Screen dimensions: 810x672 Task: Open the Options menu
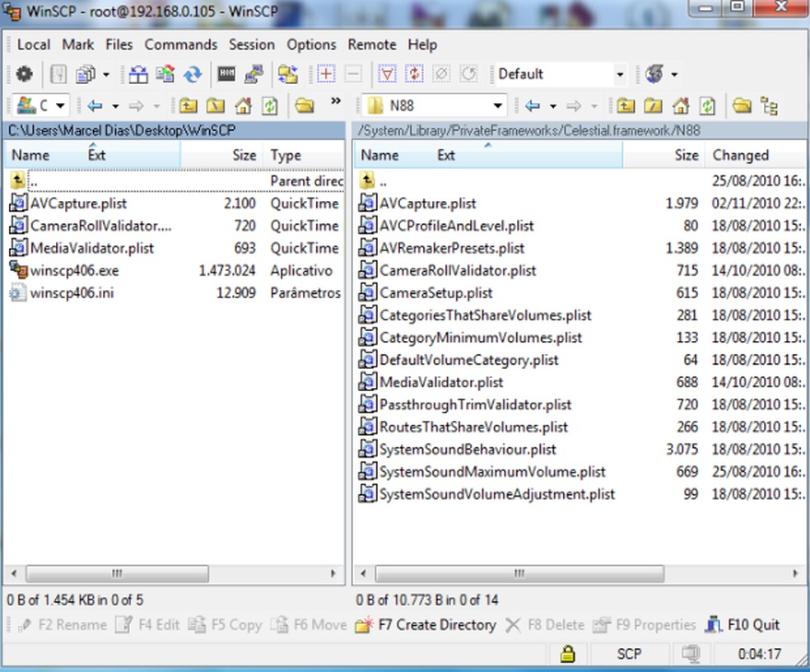tap(311, 44)
